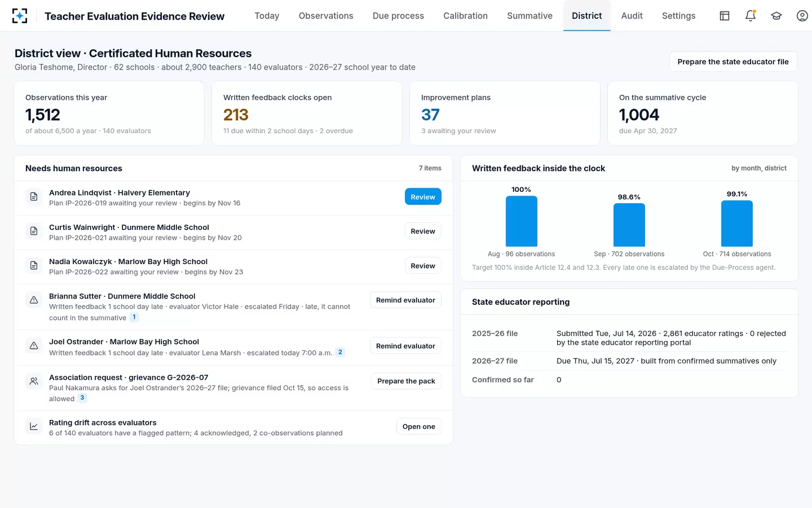Image resolution: width=812 pixels, height=508 pixels.
Task: Click chart icon beside Rating drift
Action: tap(34, 427)
